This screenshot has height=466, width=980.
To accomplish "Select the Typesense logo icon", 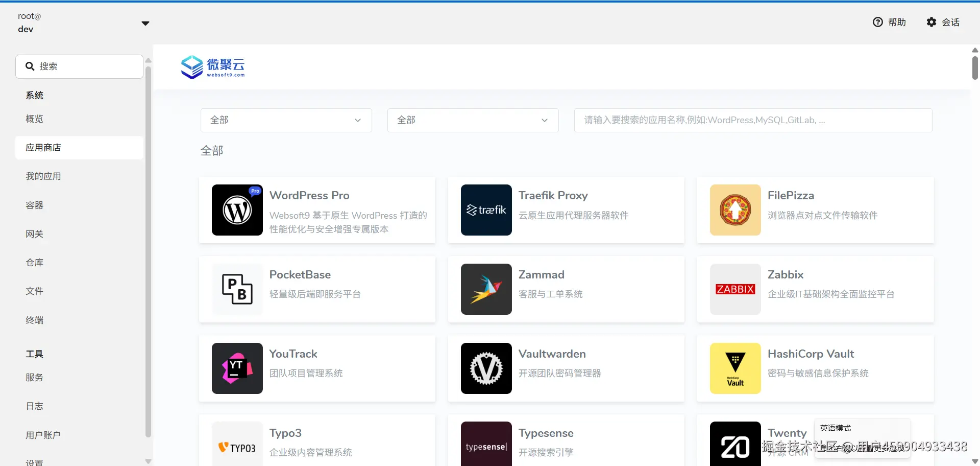I will point(486,444).
